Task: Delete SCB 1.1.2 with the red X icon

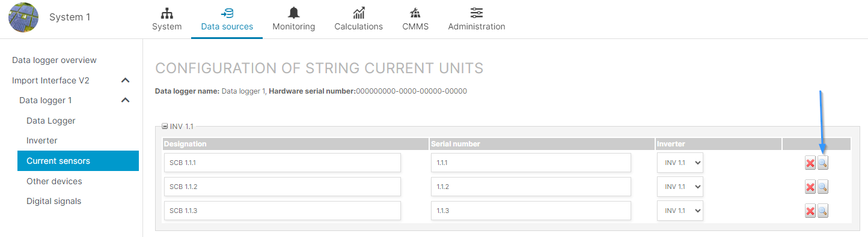Action: coord(810,187)
